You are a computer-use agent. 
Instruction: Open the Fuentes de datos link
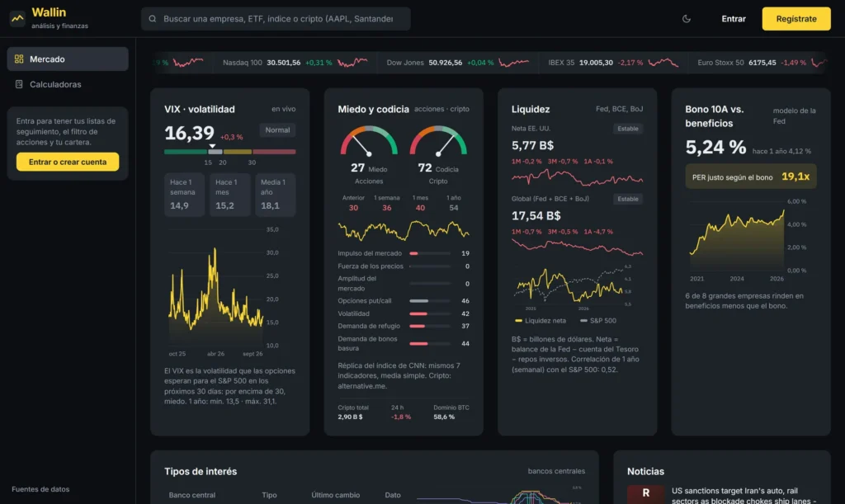coord(40,489)
